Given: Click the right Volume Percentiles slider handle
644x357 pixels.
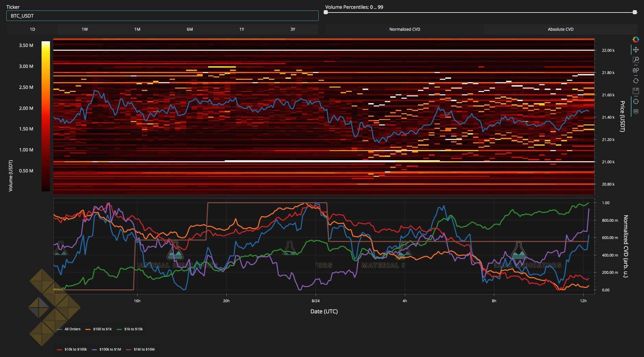Looking at the screenshot, I should tap(635, 12).
